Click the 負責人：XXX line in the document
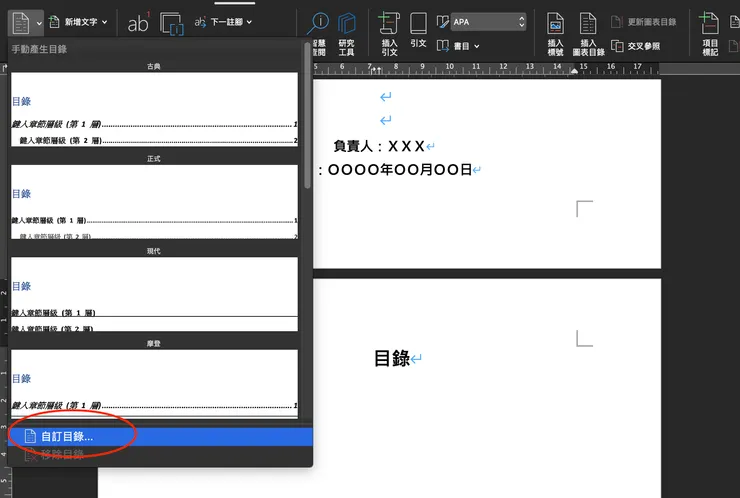The height and width of the screenshot is (498, 740). 379,146
